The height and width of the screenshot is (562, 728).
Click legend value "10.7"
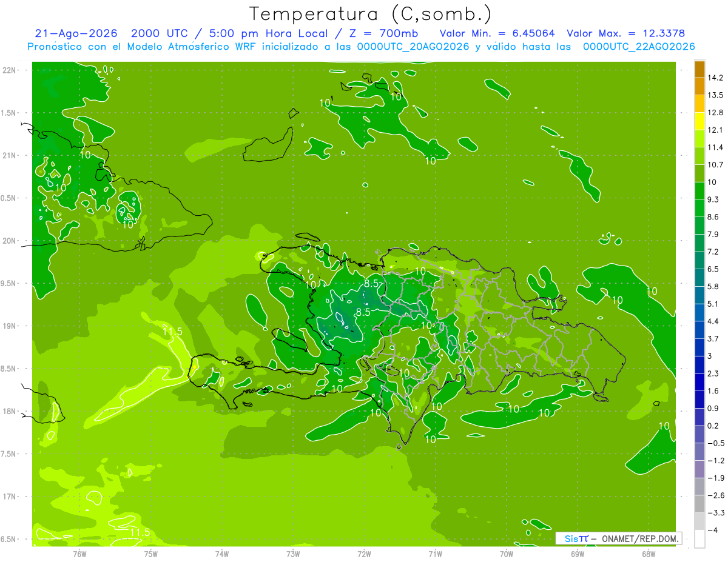pos(716,165)
